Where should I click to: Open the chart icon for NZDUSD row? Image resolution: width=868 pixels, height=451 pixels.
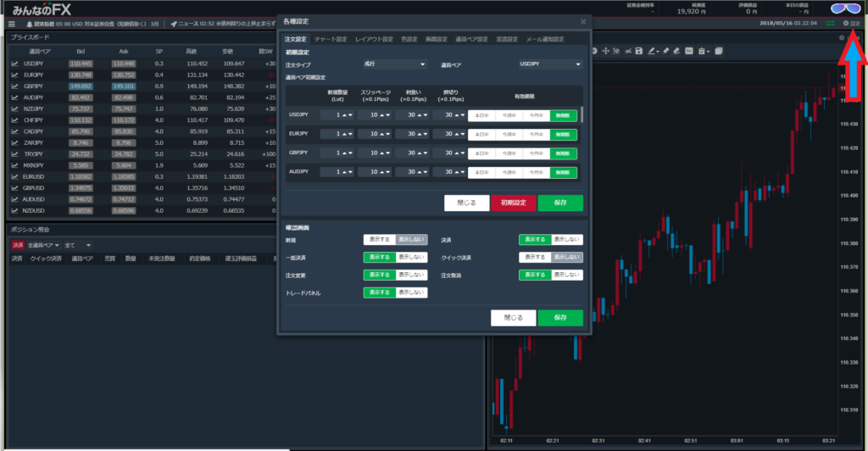[15, 211]
